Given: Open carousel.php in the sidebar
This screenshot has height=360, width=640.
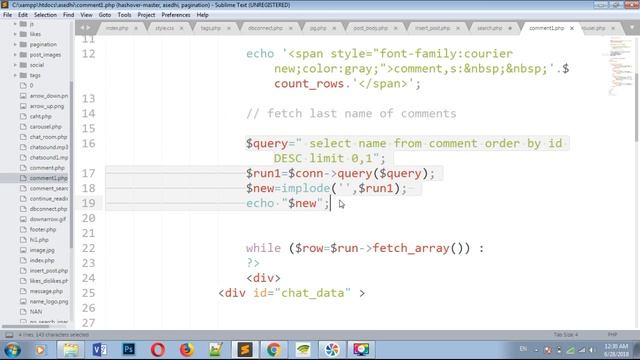Looking at the screenshot, I should (x=45, y=127).
